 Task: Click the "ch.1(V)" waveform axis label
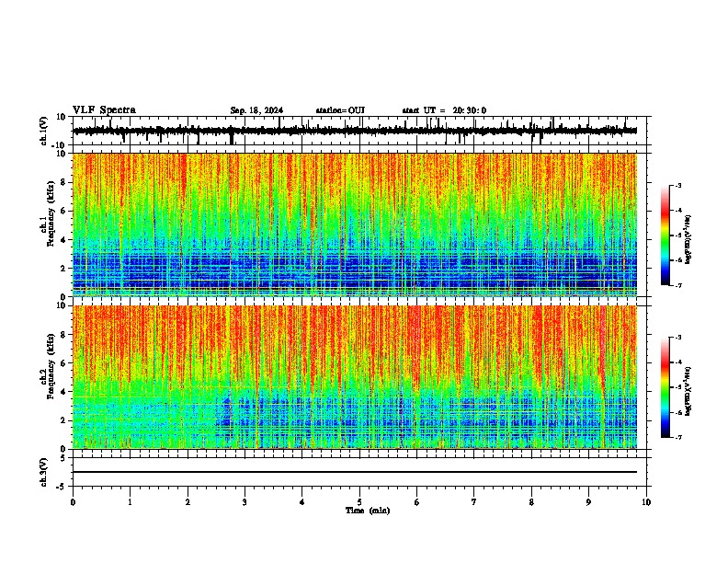coord(43,131)
